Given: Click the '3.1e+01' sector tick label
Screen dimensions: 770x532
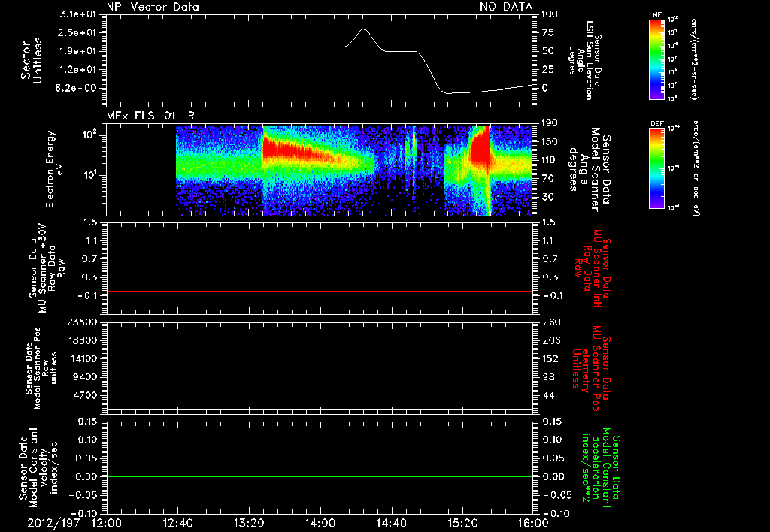Looking at the screenshot, I should coord(78,14).
